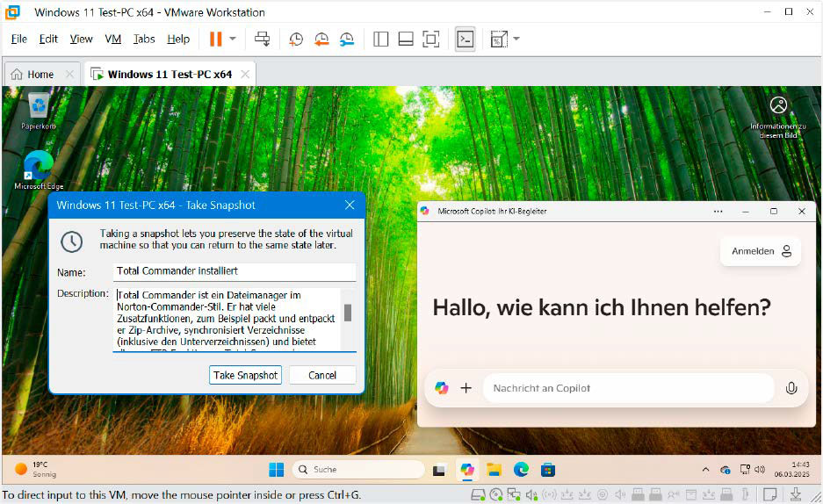Image resolution: width=823 pixels, height=504 pixels.
Task: Click the Copilot logo beside the message box
Action: tap(442, 388)
